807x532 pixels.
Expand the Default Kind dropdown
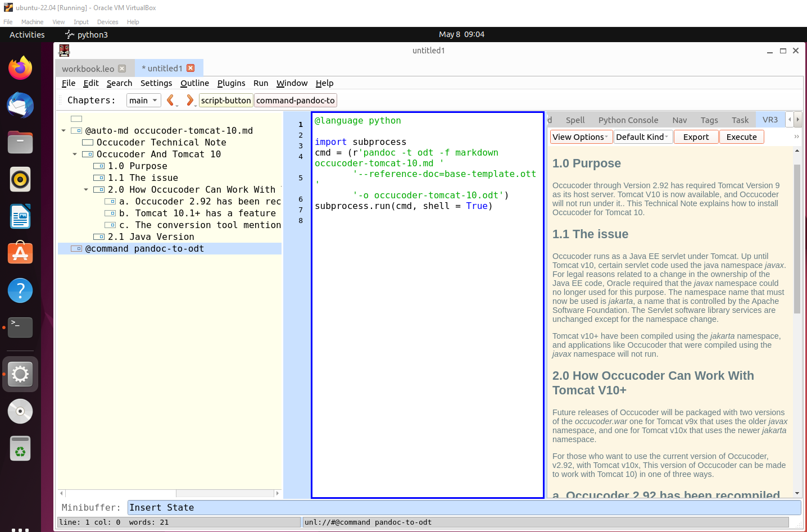(642, 137)
